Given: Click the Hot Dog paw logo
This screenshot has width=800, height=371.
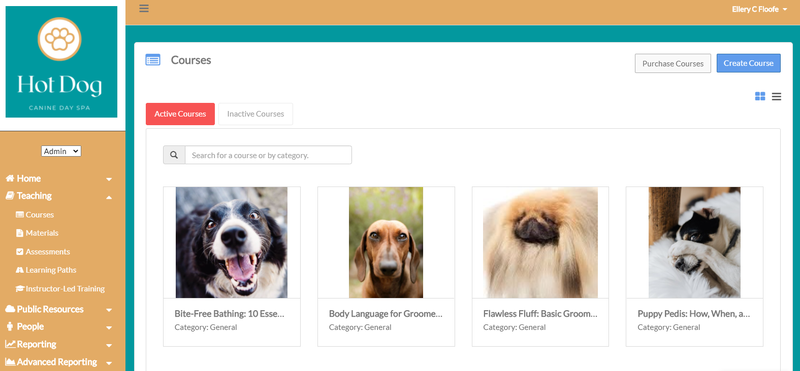Looking at the screenshot, I should pos(59,39).
